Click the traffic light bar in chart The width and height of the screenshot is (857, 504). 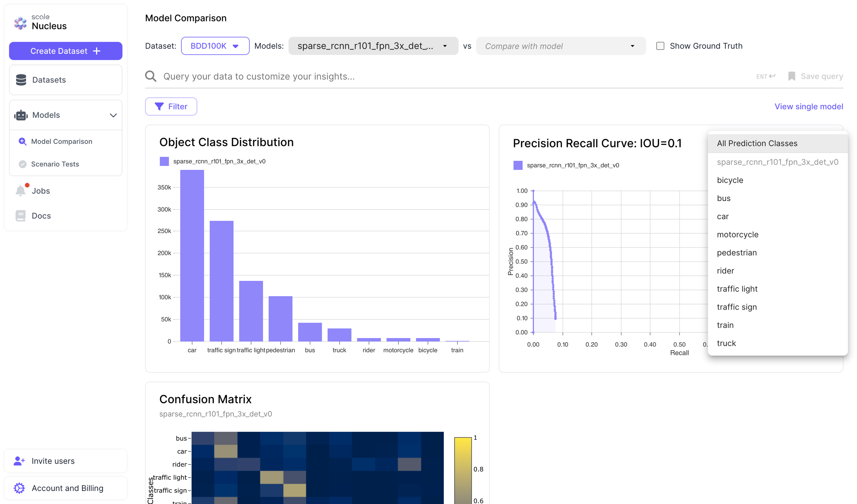pyautogui.click(x=251, y=311)
